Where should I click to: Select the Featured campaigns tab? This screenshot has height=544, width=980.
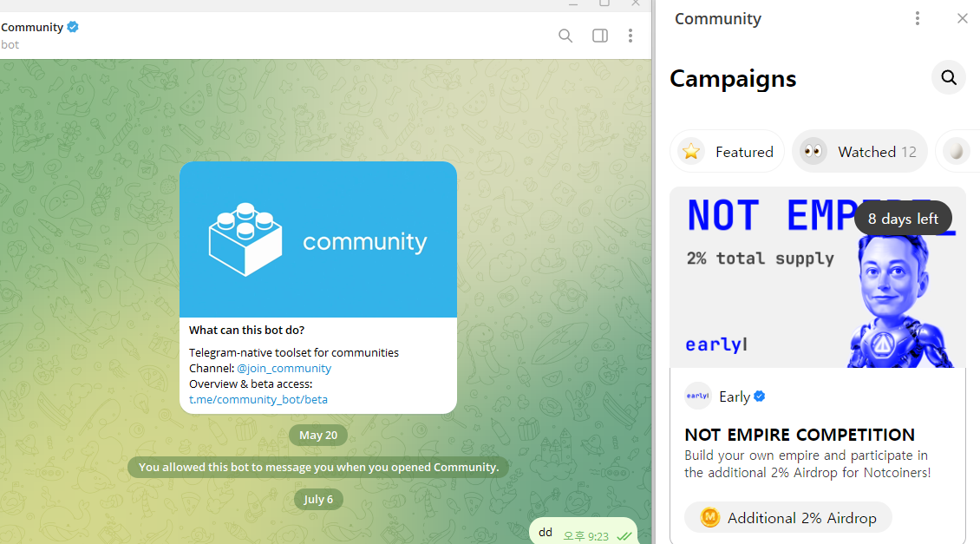pos(728,151)
